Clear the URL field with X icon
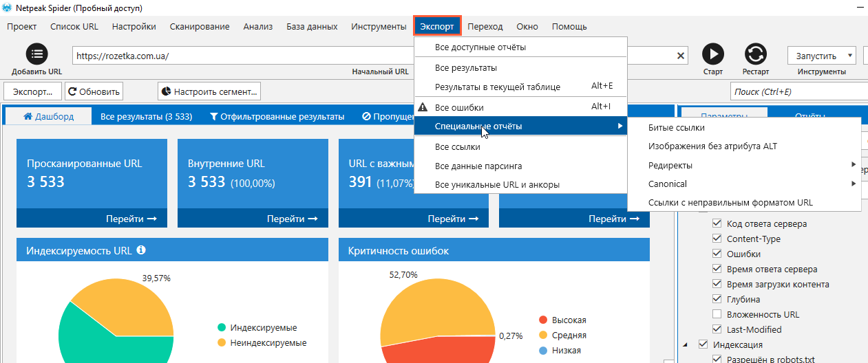 pos(681,56)
